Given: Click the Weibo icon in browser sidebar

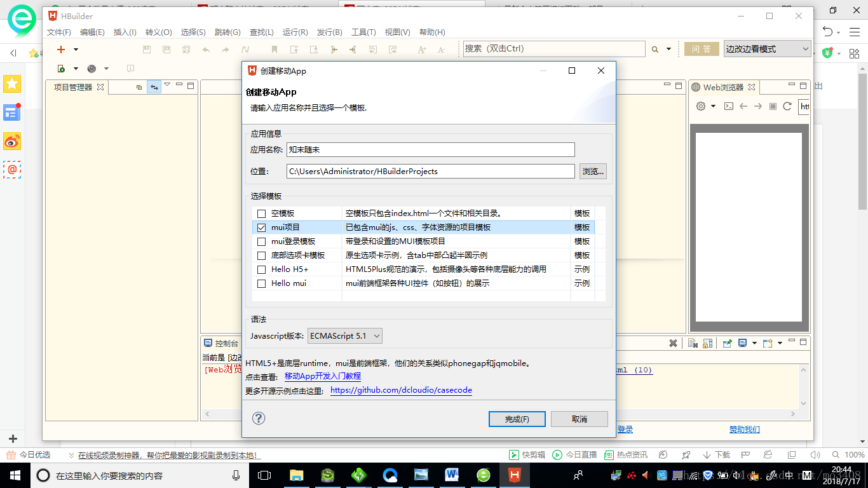Looking at the screenshot, I should [12, 141].
